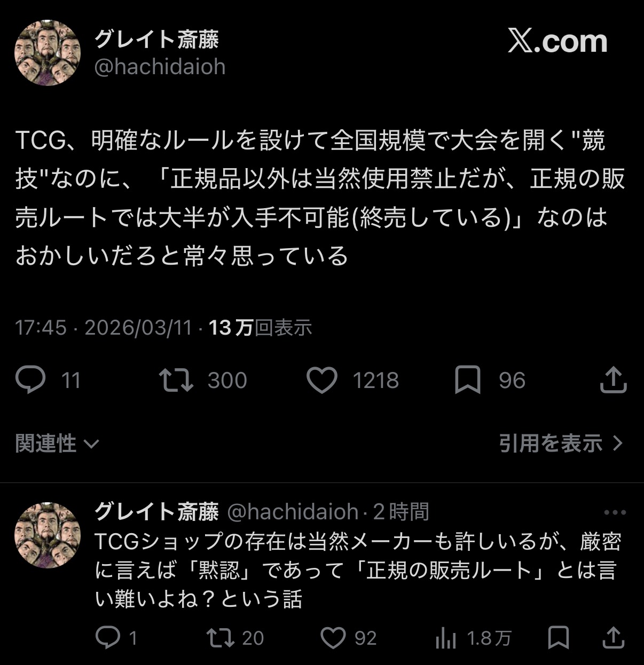Expand the 関連性 sort dropdown
The height and width of the screenshot is (665, 644).
tap(57, 443)
